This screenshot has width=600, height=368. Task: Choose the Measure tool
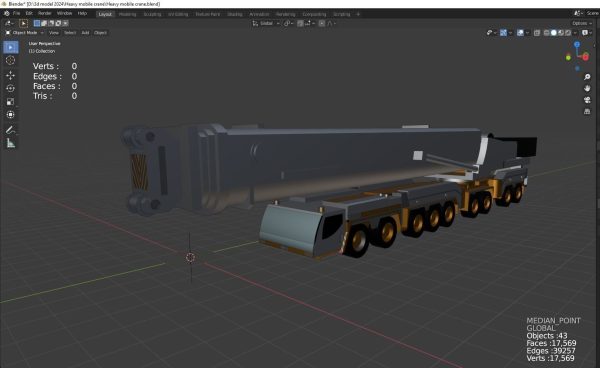11,143
